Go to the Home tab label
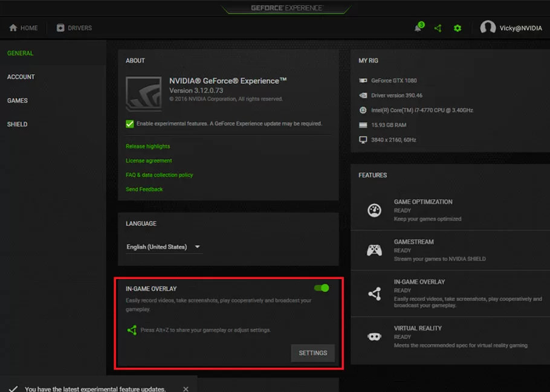The image size is (550, 392). 29,28
